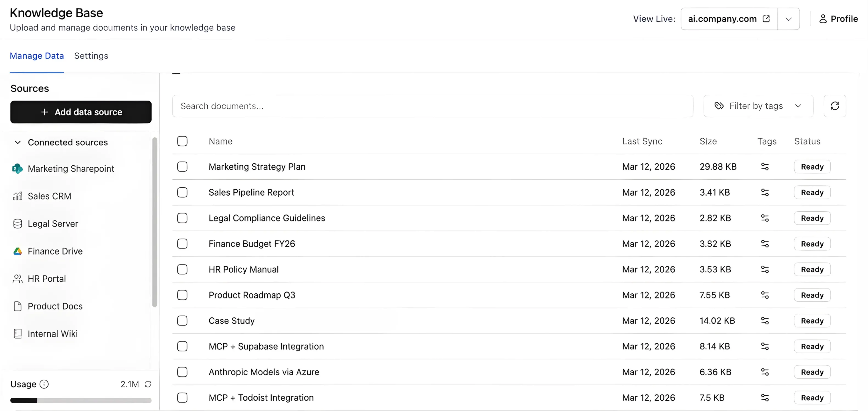Open the Filter by tags dropdown
Screen dimensions: 868x411
(758, 106)
